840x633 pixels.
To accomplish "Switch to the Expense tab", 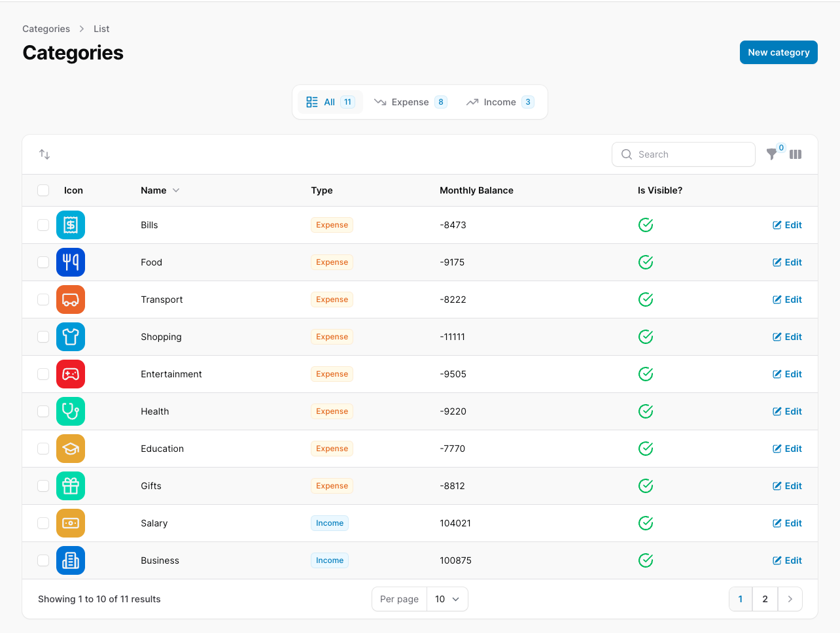I will click(410, 102).
